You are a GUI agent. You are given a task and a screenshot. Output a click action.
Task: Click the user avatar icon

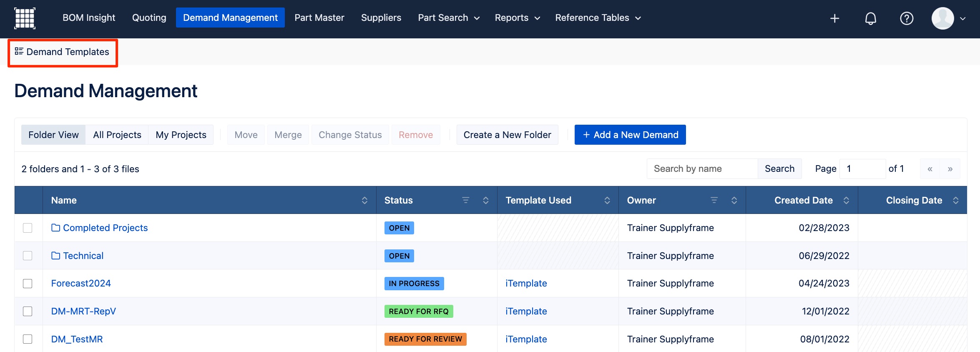(942, 18)
